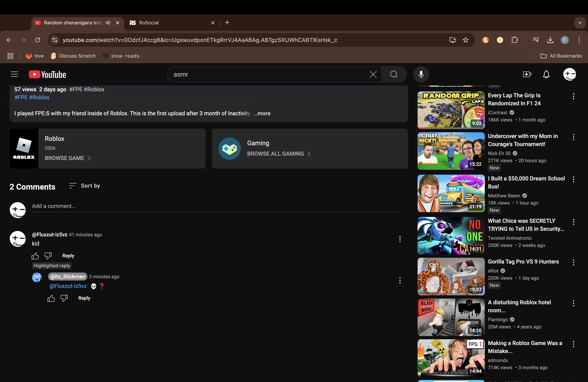Open the 'Gorilla Tag Pro VS 9 Hunters' thumbnail
This screenshot has height=382, width=588.
click(x=451, y=276)
